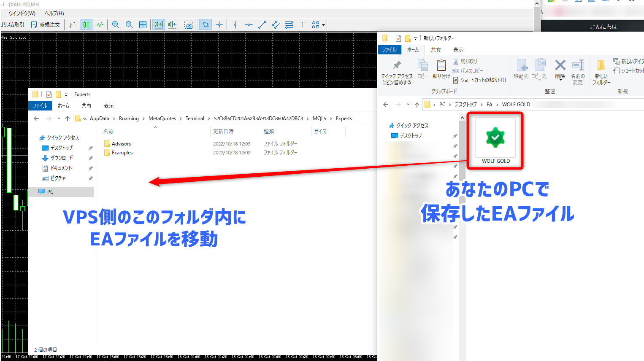Open the Help menu in MetaTrader
The height and width of the screenshot is (361, 644).
coord(54,13)
